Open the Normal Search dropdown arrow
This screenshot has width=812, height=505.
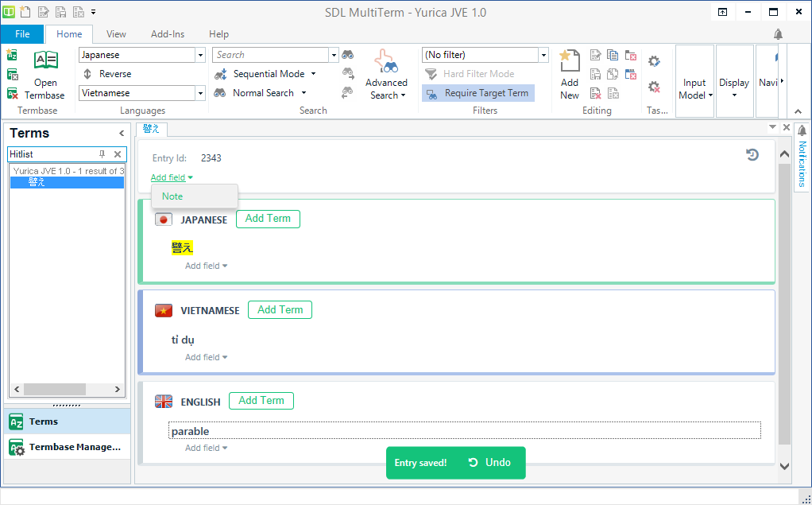304,93
